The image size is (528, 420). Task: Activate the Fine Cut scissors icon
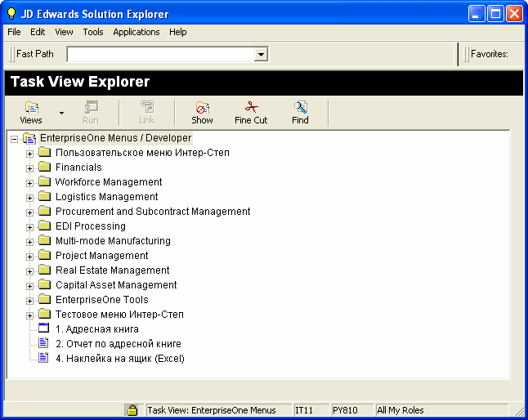click(x=251, y=107)
